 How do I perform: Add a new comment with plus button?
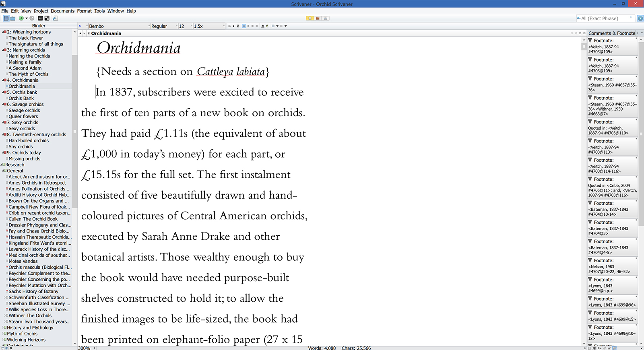tap(638, 33)
